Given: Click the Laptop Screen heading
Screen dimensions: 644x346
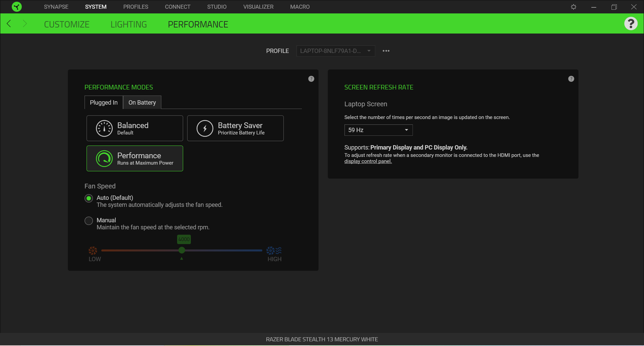Looking at the screenshot, I should click(366, 104).
